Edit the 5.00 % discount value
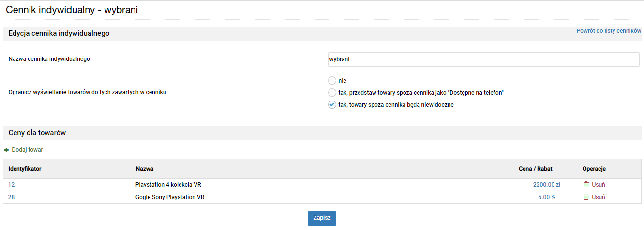Screen dimensions: 644x230 (x=547, y=197)
